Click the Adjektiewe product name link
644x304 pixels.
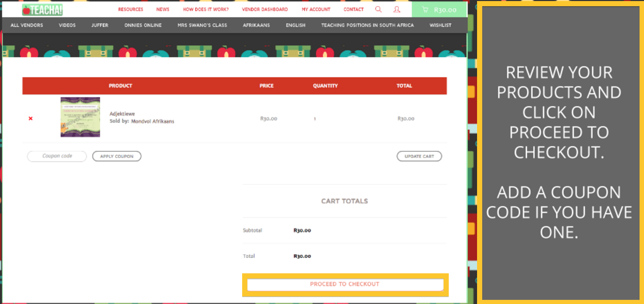(x=122, y=114)
